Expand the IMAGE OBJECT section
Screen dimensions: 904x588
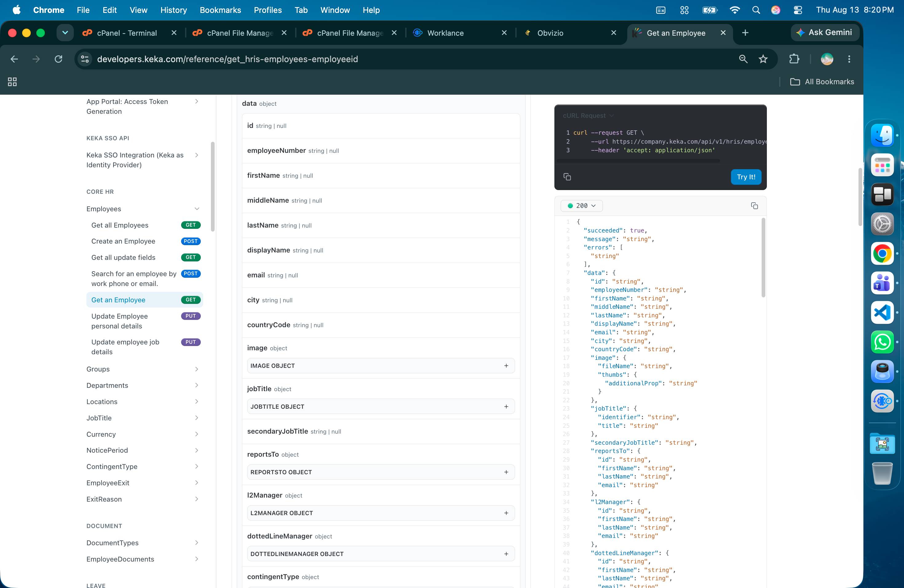coord(381,365)
